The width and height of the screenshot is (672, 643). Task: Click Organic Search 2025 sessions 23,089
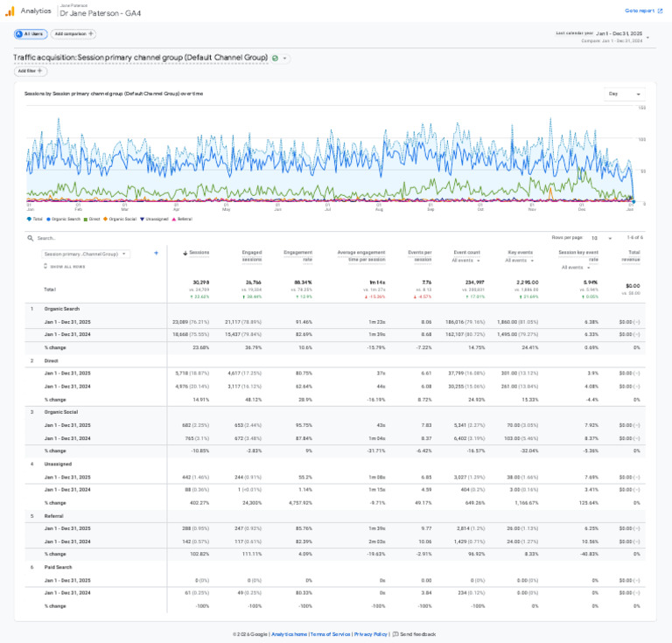[181, 322]
